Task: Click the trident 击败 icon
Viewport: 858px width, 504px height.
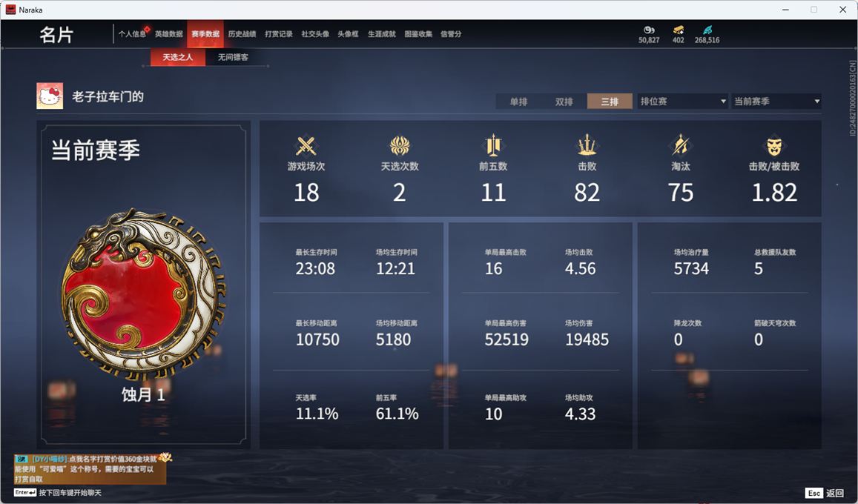Action: (x=587, y=145)
